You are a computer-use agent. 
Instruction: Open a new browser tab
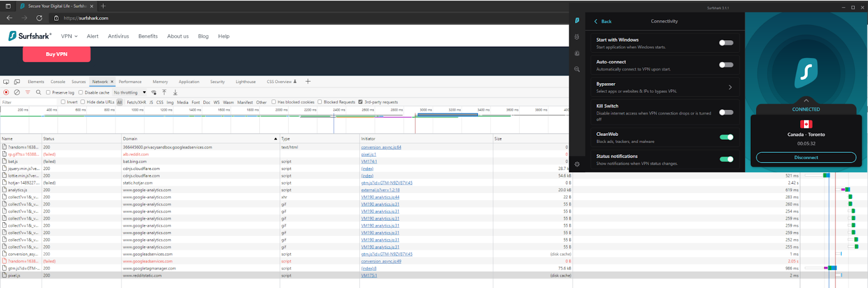pos(103,6)
